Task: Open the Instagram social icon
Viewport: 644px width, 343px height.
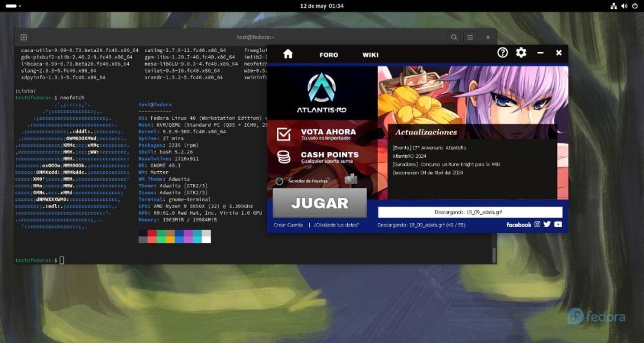Action: click(537, 225)
